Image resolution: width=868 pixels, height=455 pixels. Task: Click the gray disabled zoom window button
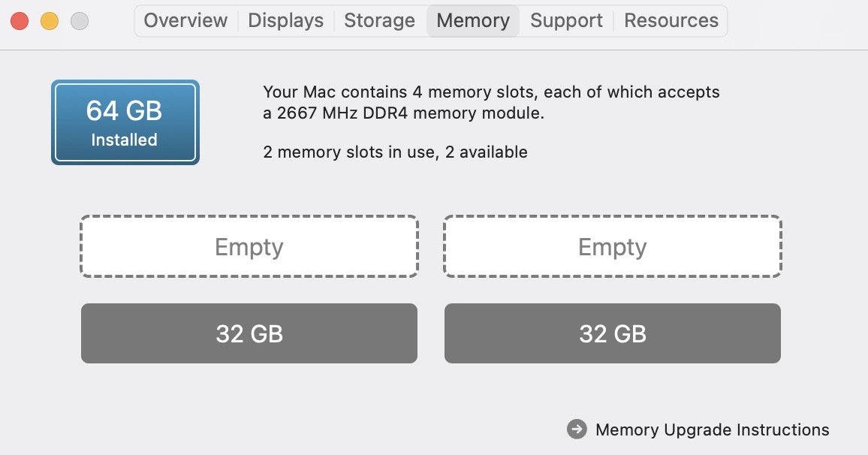click(x=80, y=21)
